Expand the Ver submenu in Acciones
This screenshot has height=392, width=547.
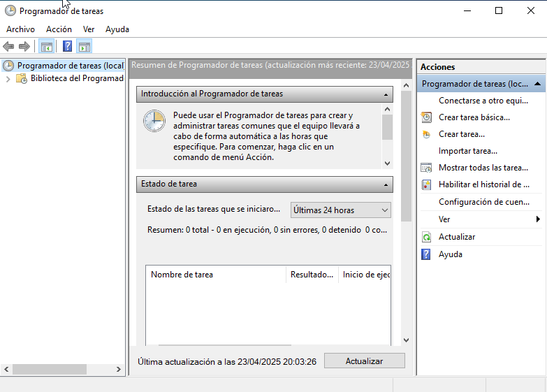click(538, 219)
